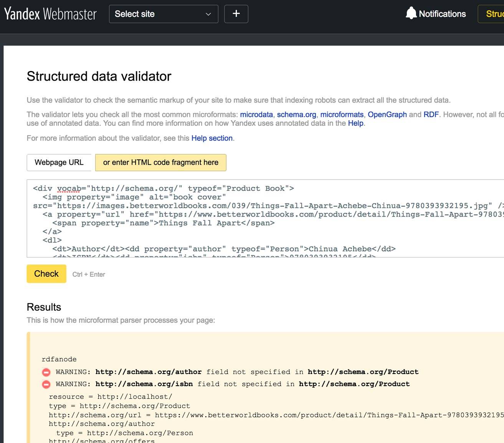Click the chevron arrow in Select site
This screenshot has height=443, width=504.
pos(208,14)
